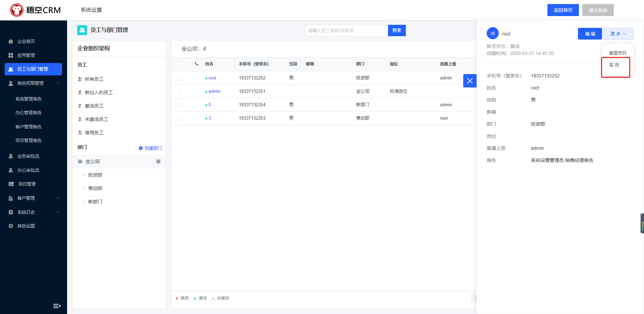Click the 业务审批流 sidebar icon

coord(11,156)
